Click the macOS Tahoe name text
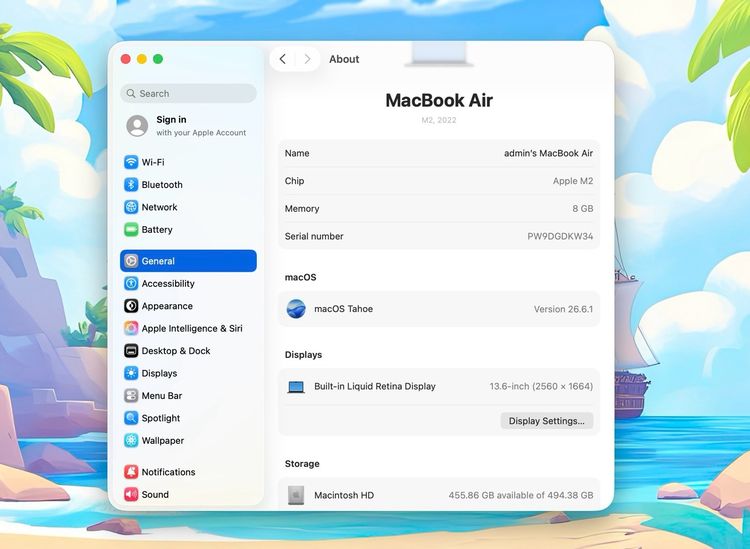This screenshot has height=549, width=750. (343, 309)
